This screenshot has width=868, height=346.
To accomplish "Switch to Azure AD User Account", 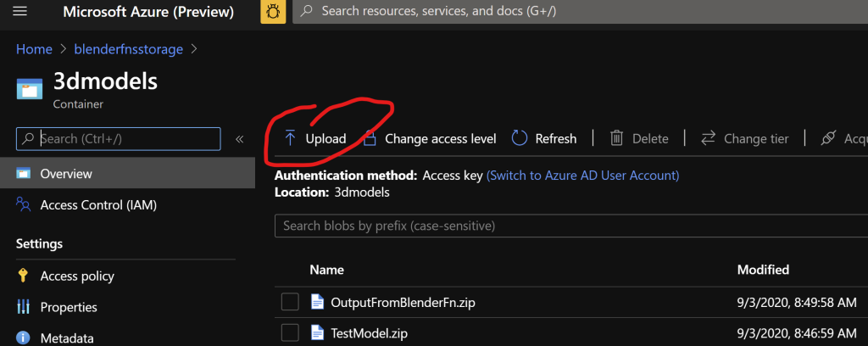I will (x=583, y=176).
